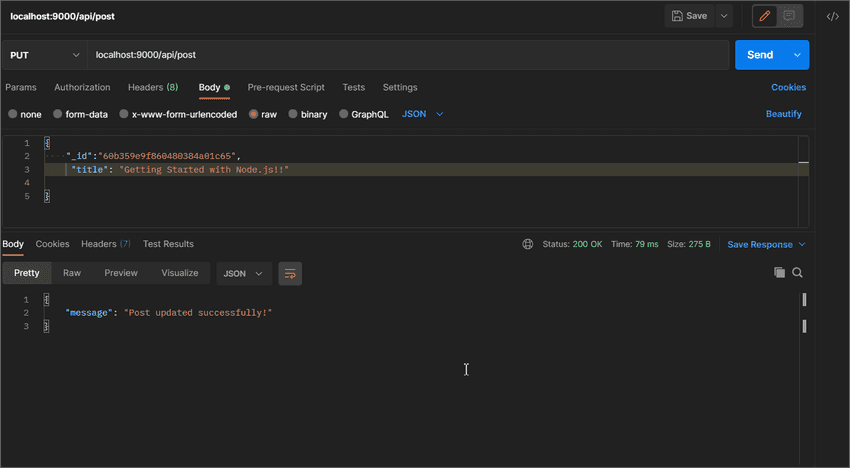Click the Cookies link
The height and width of the screenshot is (468, 850).
pyautogui.click(x=788, y=87)
